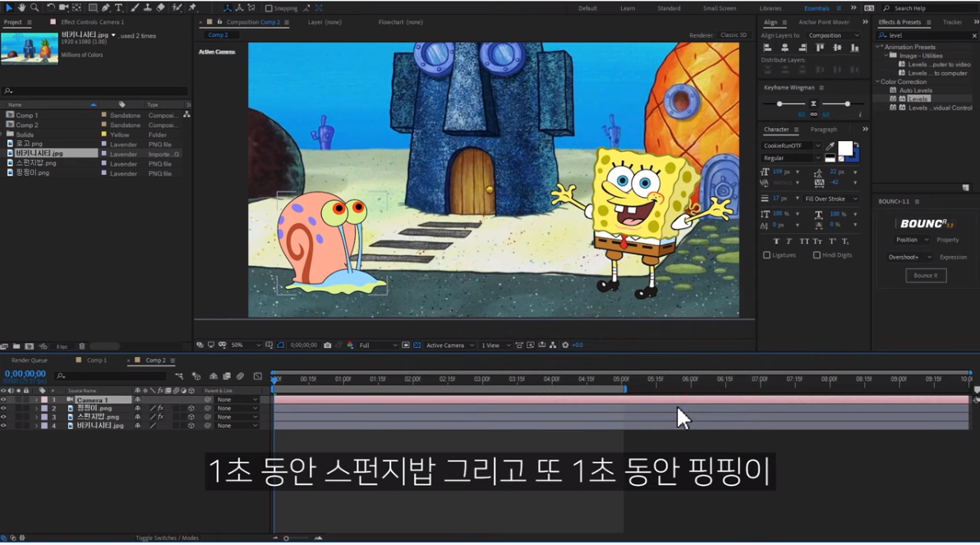The width and height of the screenshot is (980, 545).
Task: Open the Render Queue tab
Action: point(30,360)
